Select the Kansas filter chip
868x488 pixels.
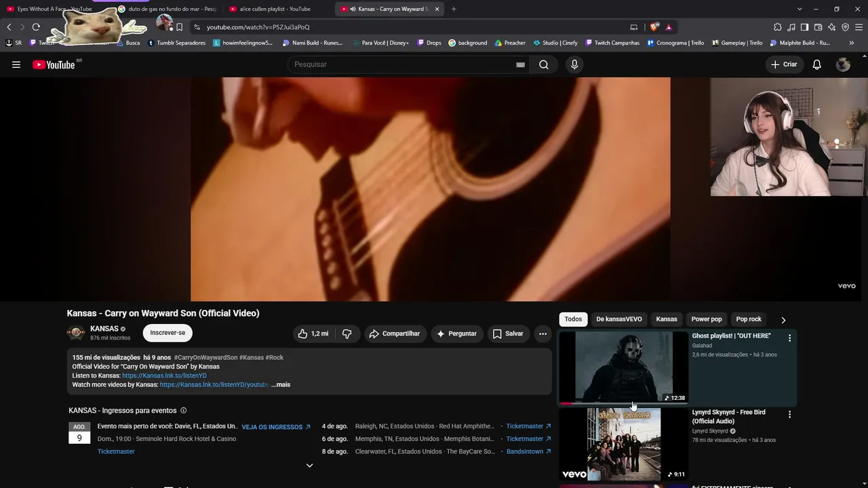[667, 319]
